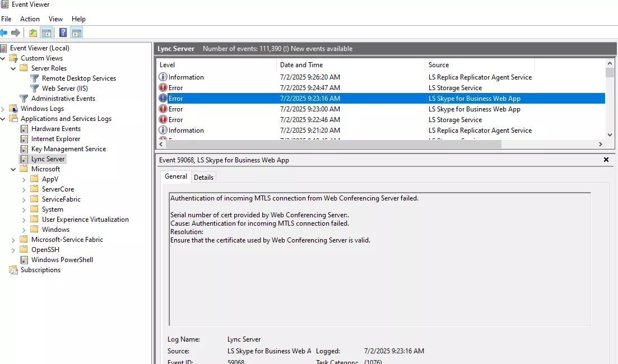Click the Web Server (IIS) filter icon
The height and width of the screenshot is (364, 618).
35,88
